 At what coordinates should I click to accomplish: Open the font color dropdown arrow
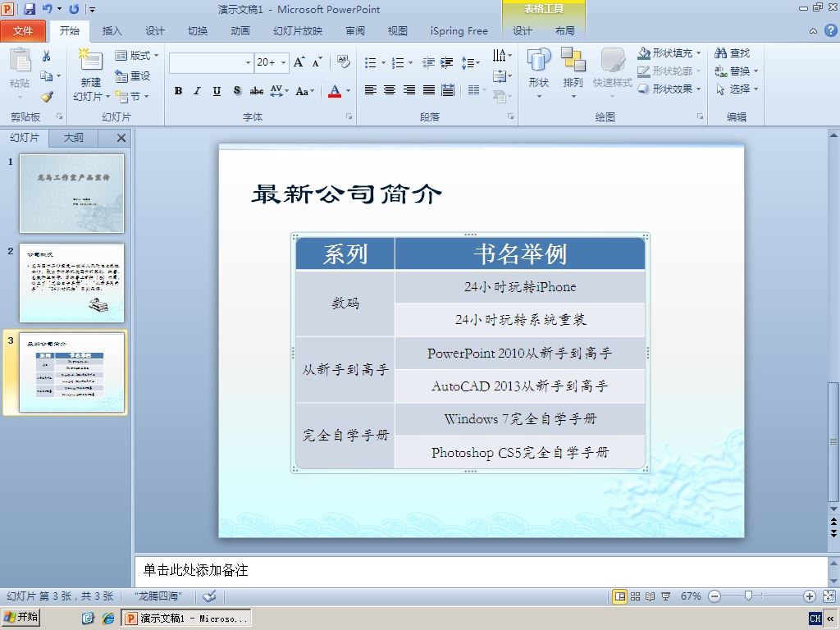348,90
